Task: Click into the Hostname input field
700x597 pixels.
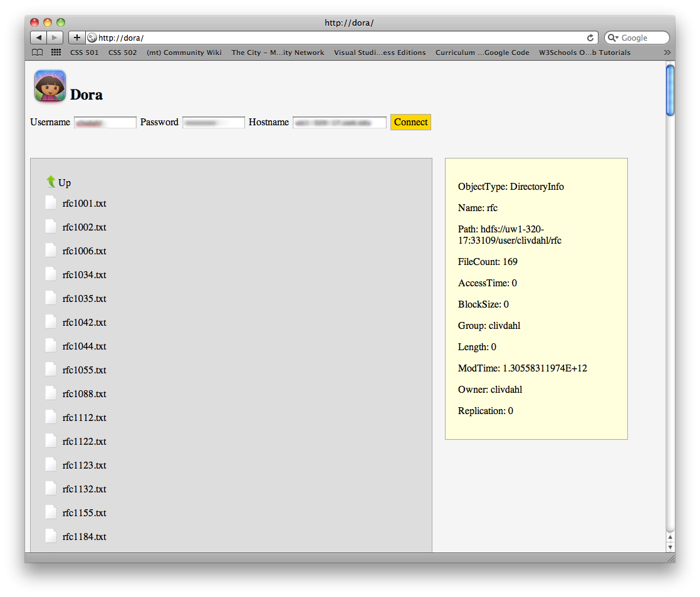Action: pos(339,123)
